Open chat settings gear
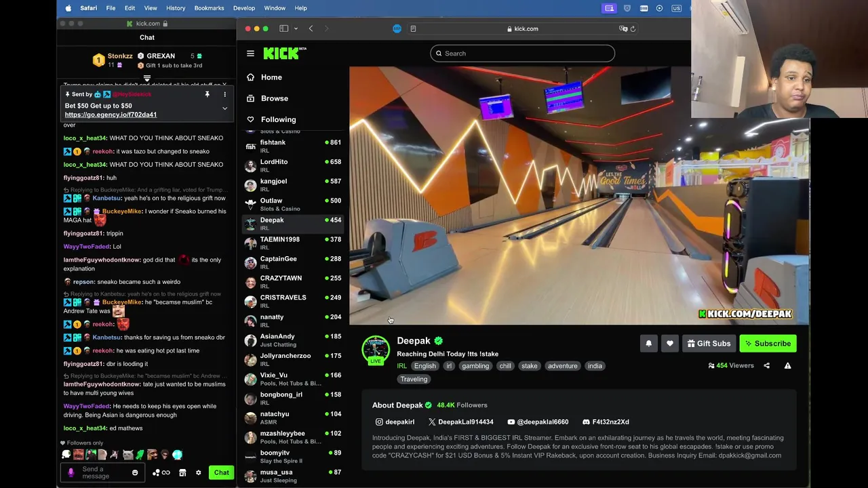This screenshot has height=488, width=868. click(198, 472)
